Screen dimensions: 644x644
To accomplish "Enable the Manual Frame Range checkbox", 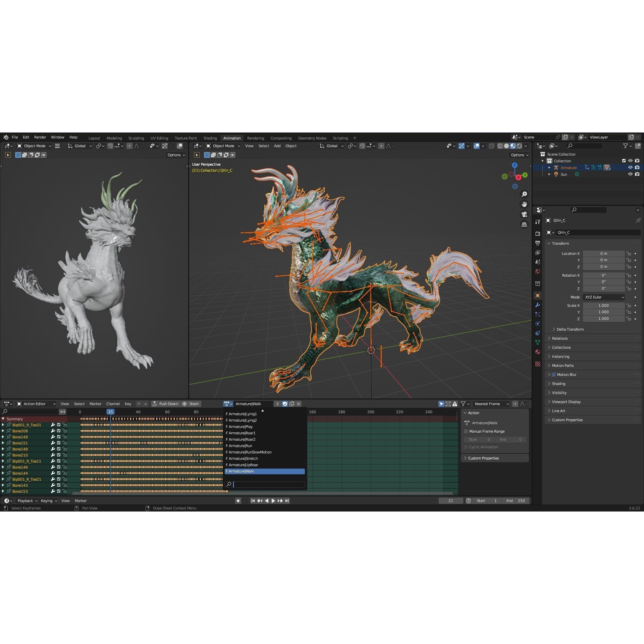I will [x=466, y=431].
